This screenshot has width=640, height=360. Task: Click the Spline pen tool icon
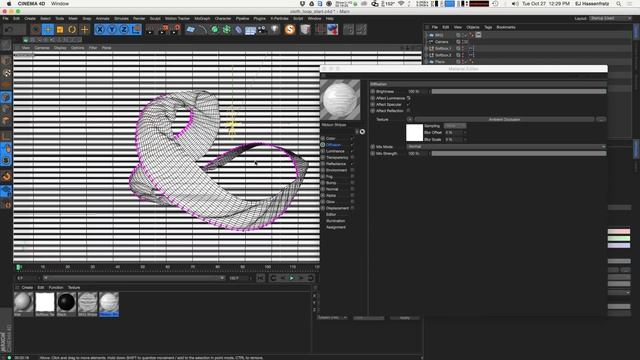pyautogui.click(x=203, y=29)
